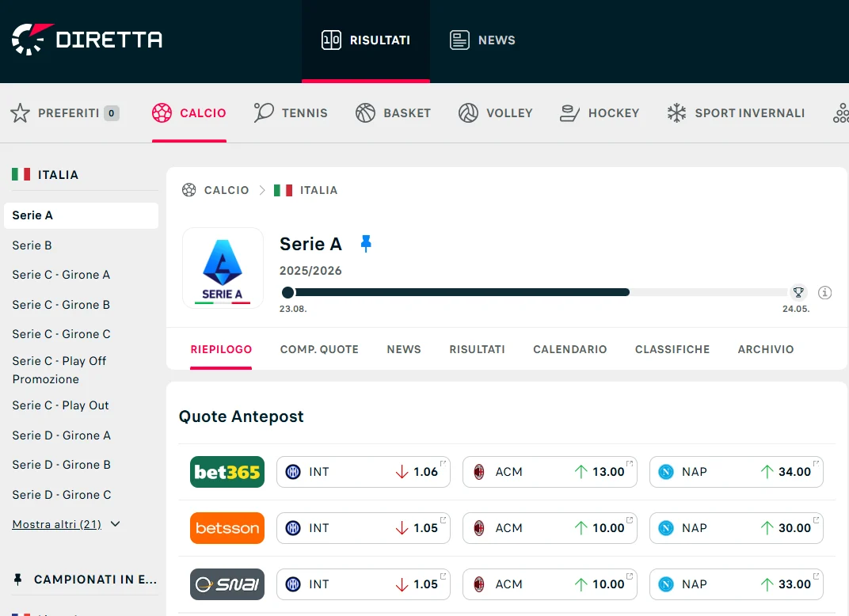This screenshot has width=849, height=616.
Task: Click the trophy icon at season end
Action: 798,292
